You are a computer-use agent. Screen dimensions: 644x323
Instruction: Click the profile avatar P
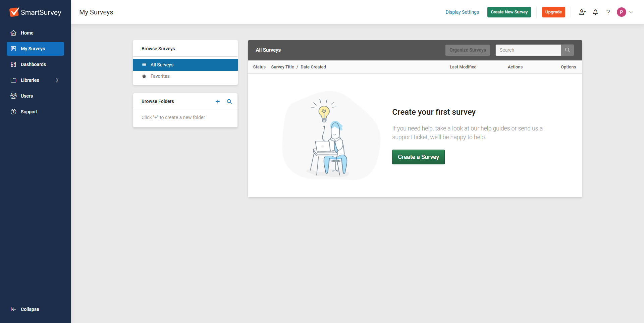click(x=621, y=12)
